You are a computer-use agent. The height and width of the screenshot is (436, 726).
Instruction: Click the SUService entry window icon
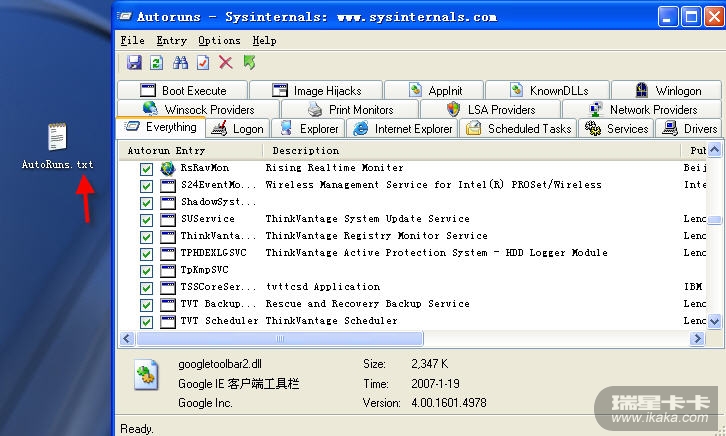click(168, 219)
